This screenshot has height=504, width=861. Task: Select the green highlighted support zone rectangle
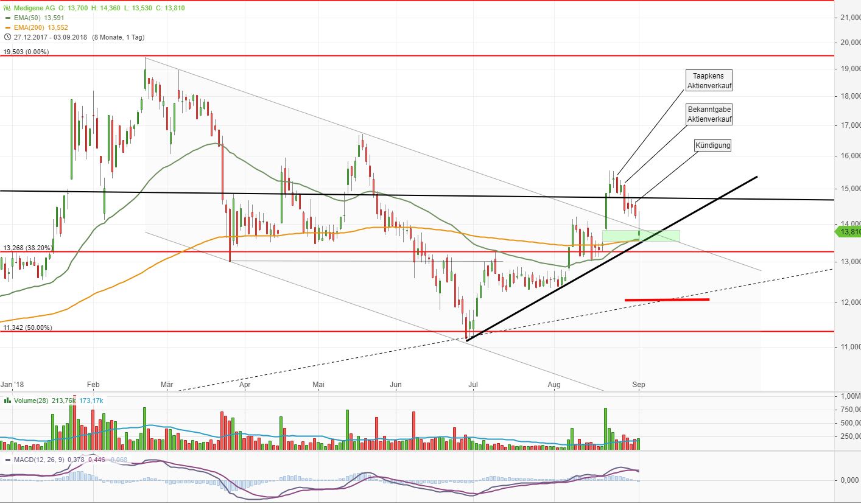(x=641, y=235)
